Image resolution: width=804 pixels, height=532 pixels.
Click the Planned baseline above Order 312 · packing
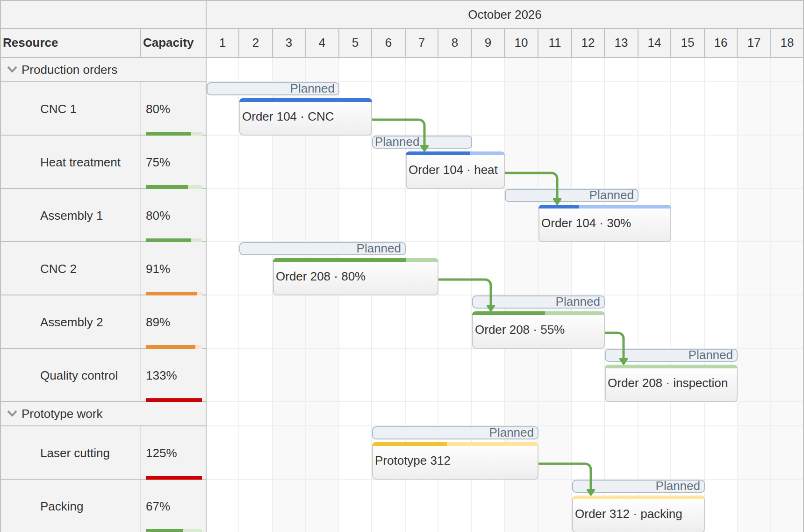click(639, 486)
